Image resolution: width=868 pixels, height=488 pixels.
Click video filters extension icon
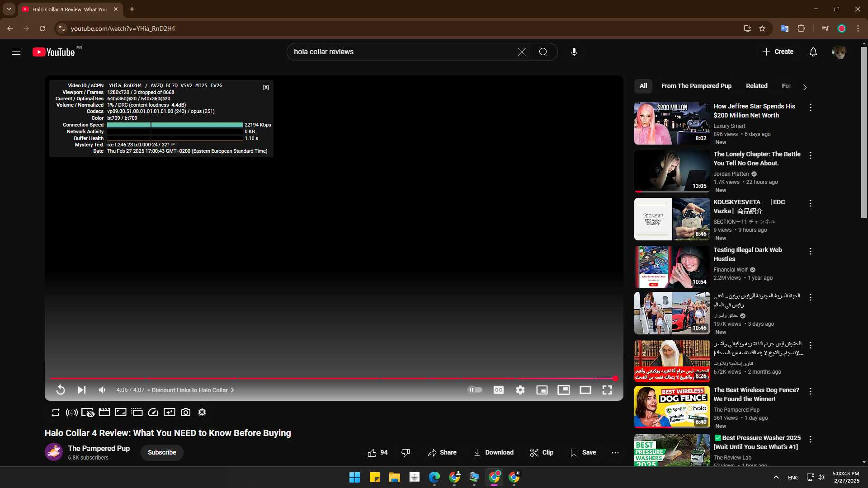click(x=170, y=413)
